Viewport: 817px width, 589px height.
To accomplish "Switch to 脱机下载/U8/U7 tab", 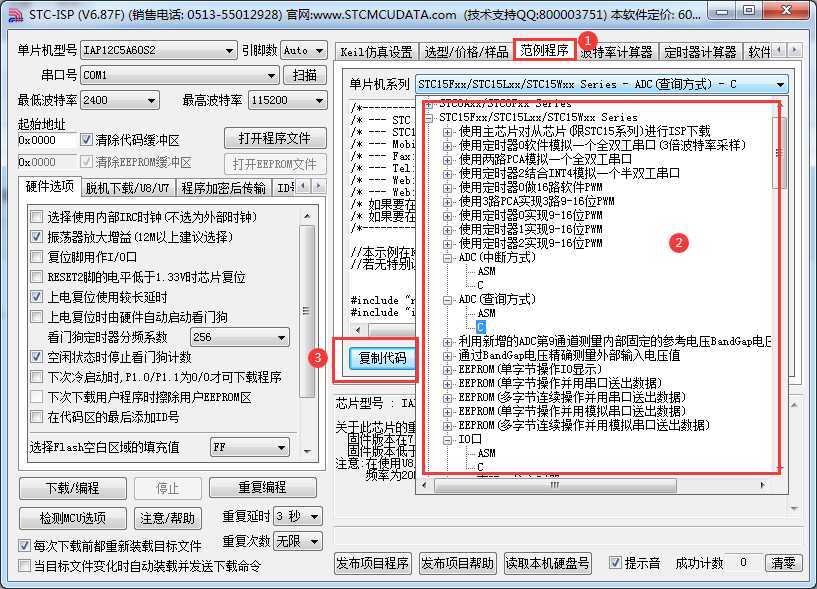I will [x=128, y=189].
